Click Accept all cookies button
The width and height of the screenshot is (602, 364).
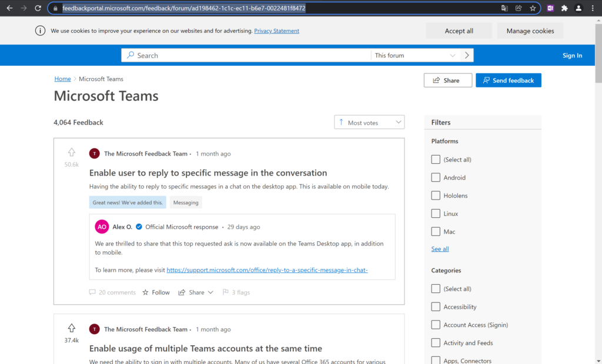pos(459,31)
